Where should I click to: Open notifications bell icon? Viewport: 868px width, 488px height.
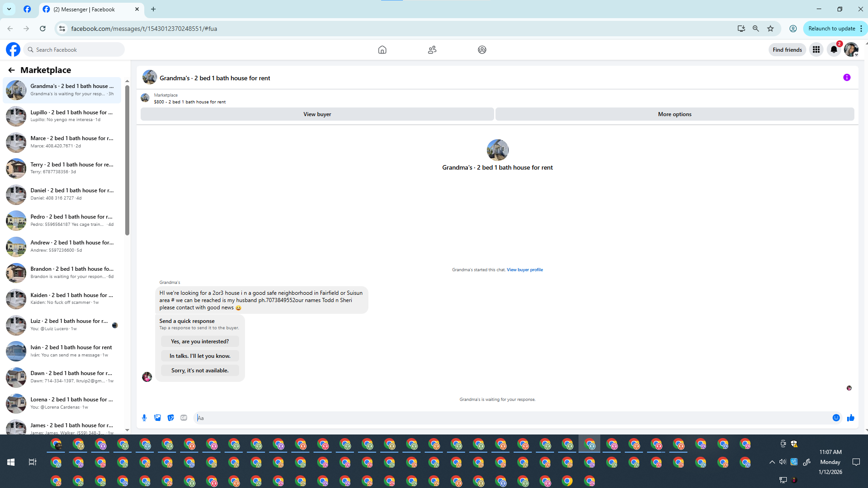coord(834,50)
